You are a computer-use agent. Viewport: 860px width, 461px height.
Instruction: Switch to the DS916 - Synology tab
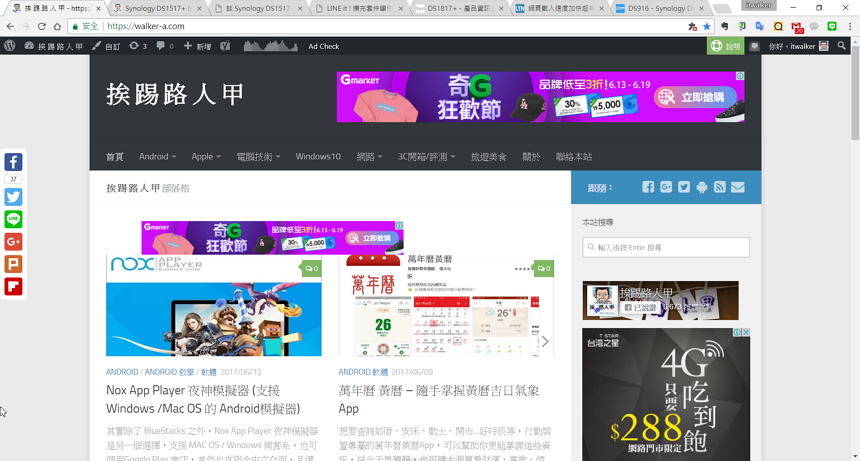pos(660,8)
